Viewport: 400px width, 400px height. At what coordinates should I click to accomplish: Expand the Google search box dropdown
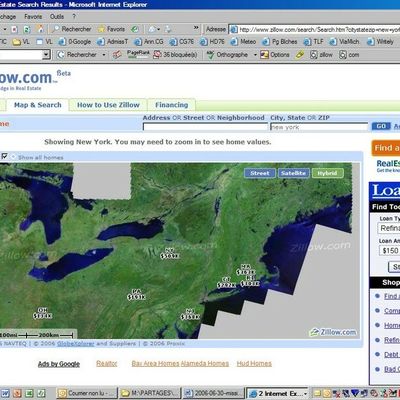click(47, 54)
